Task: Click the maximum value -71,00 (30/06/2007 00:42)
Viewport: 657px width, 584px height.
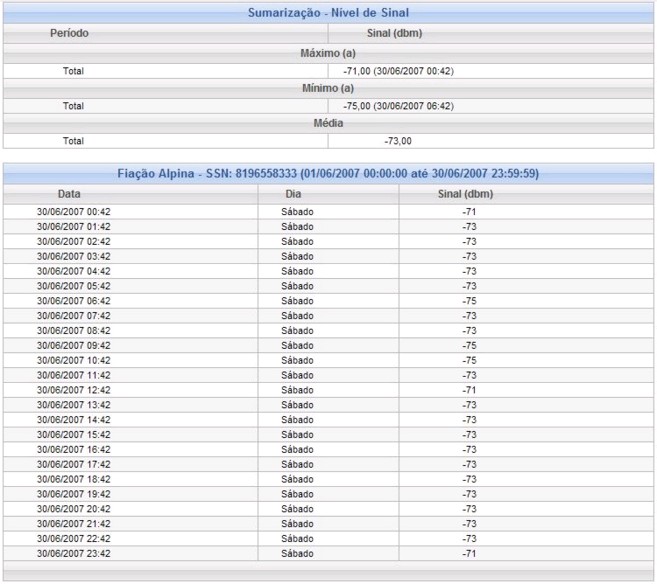Action: pyautogui.click(x=398, y=71)
